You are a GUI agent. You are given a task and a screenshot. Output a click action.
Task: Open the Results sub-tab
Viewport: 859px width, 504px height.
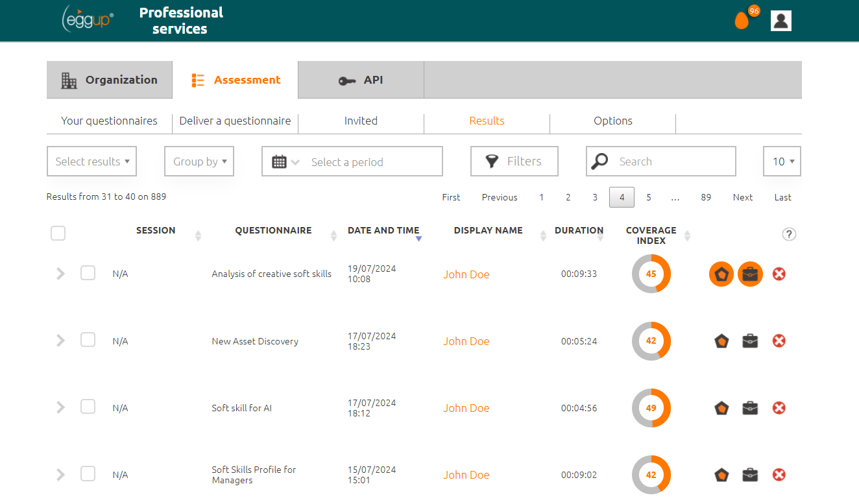click(487, 121)
